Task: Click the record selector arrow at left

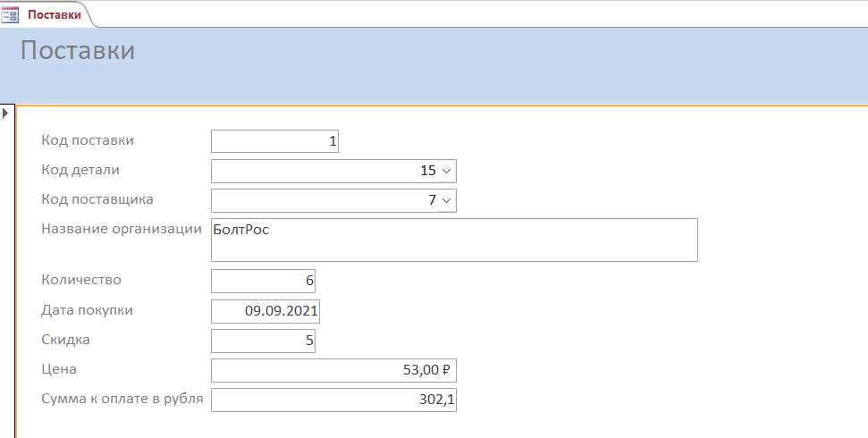Action: coord(5,114)
